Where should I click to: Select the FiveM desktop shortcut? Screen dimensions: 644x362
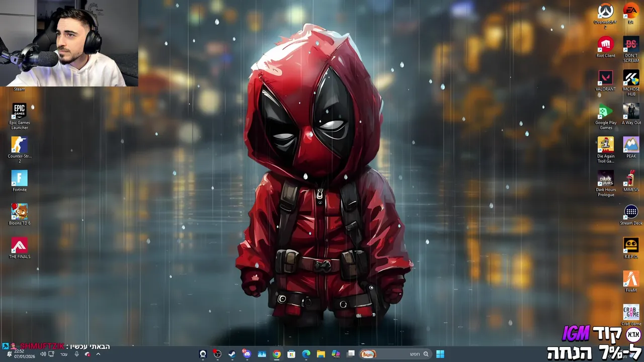tap(631, 282)
